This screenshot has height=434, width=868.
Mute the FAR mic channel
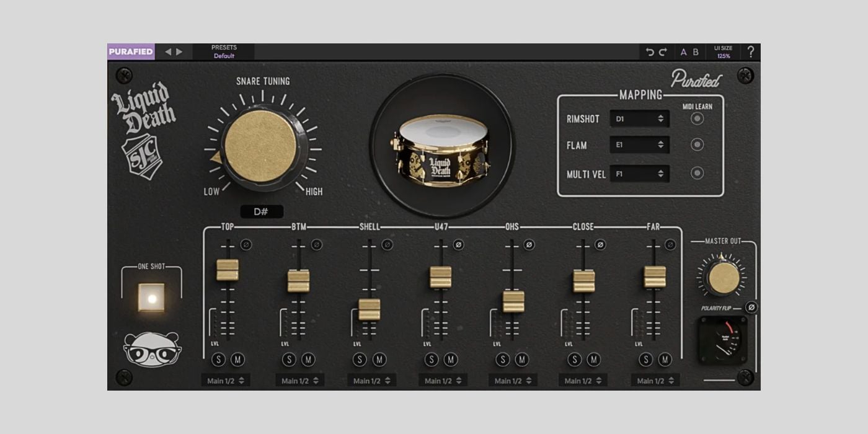click(665, 360)
